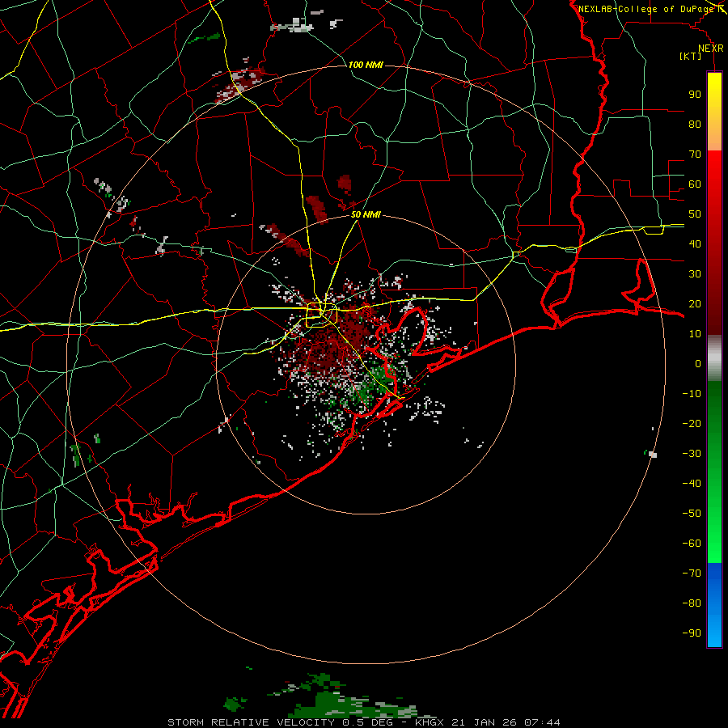
Task: Click the 40 value on the velocity scale
Action: (x=695, y=243)
